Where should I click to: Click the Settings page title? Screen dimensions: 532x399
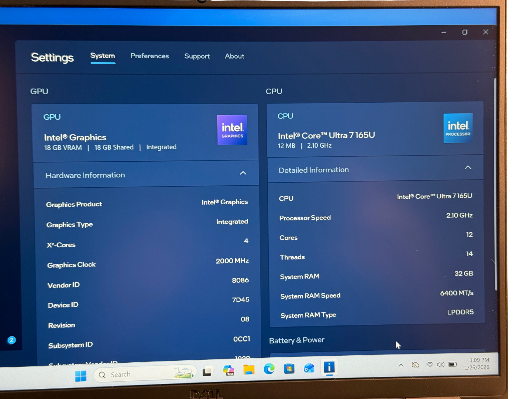52,58
